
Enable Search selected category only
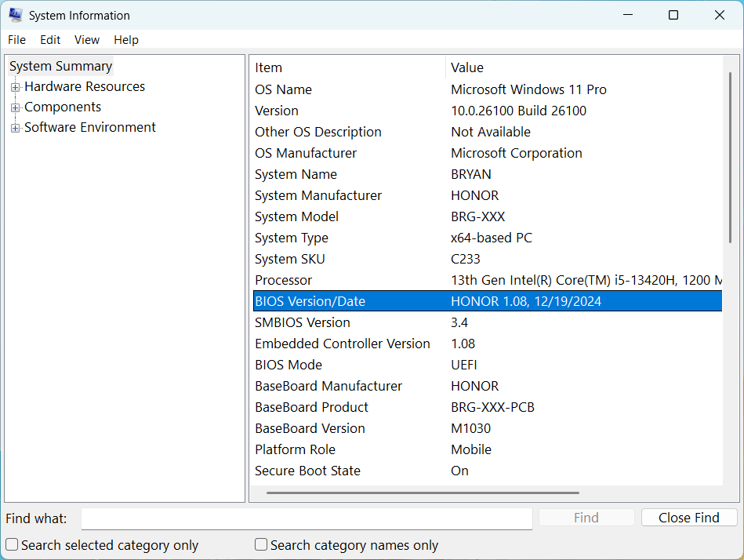click(11, 544)
